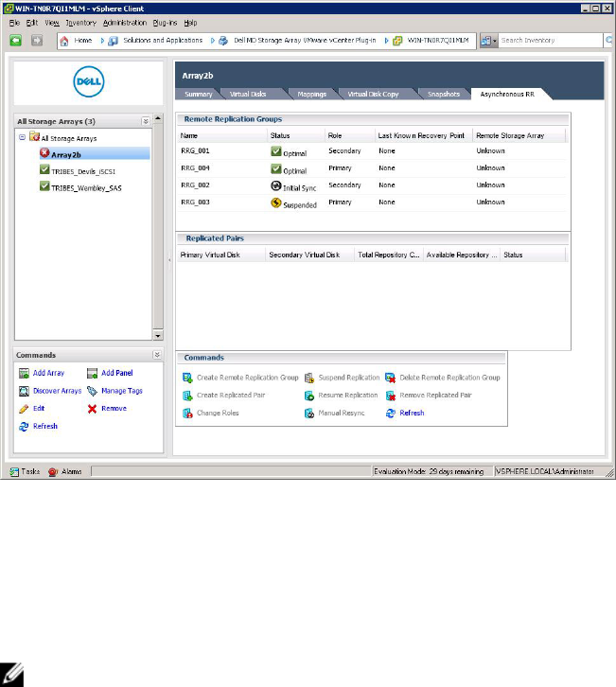
Task: Collapse the left Commands panel
Action: click(145, 356)
